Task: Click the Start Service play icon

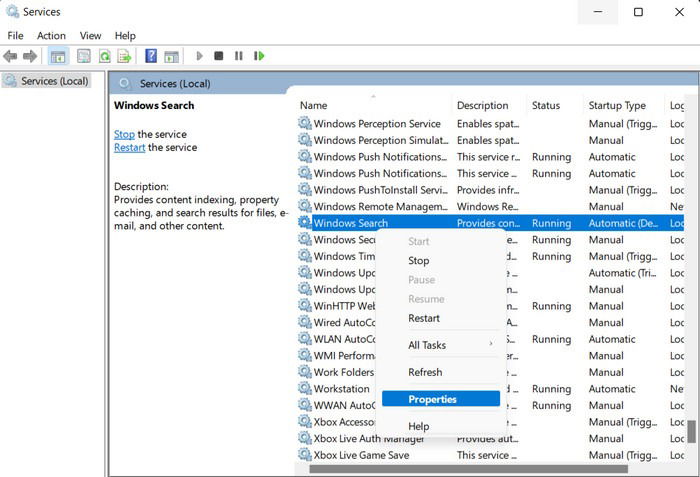Action: [x=200, y=56]
